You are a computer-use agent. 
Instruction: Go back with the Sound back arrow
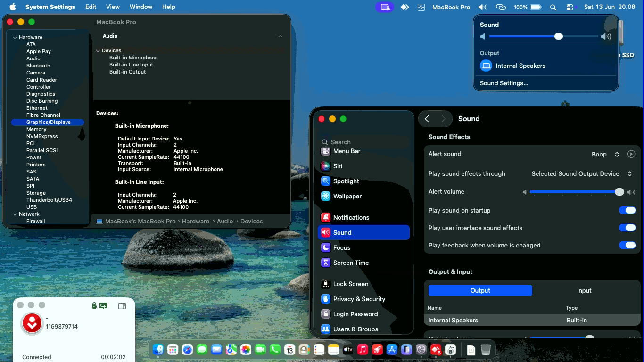tap(427, 119)
